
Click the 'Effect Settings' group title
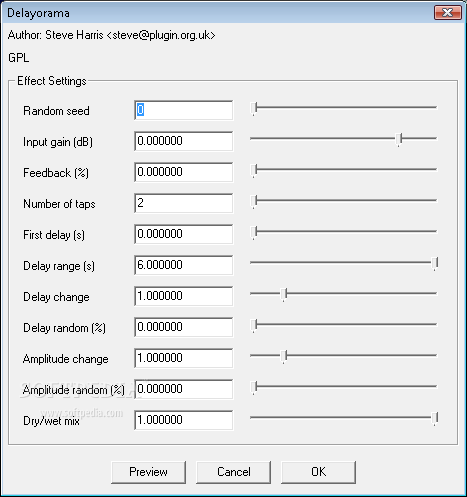click(x=52, y=81)
